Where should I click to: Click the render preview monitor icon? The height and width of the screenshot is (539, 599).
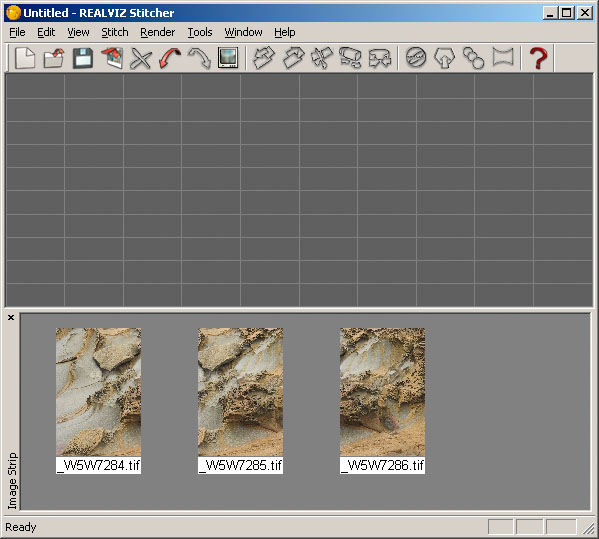point(228,58)
